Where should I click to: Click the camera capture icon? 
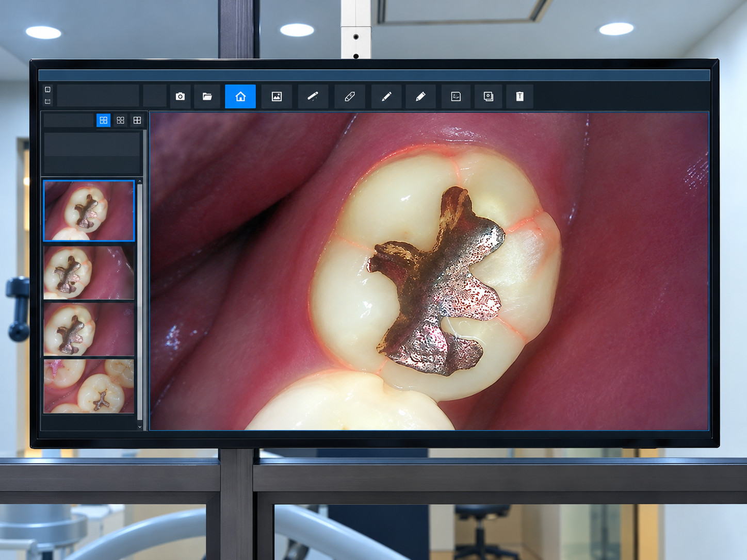(180, 96)
